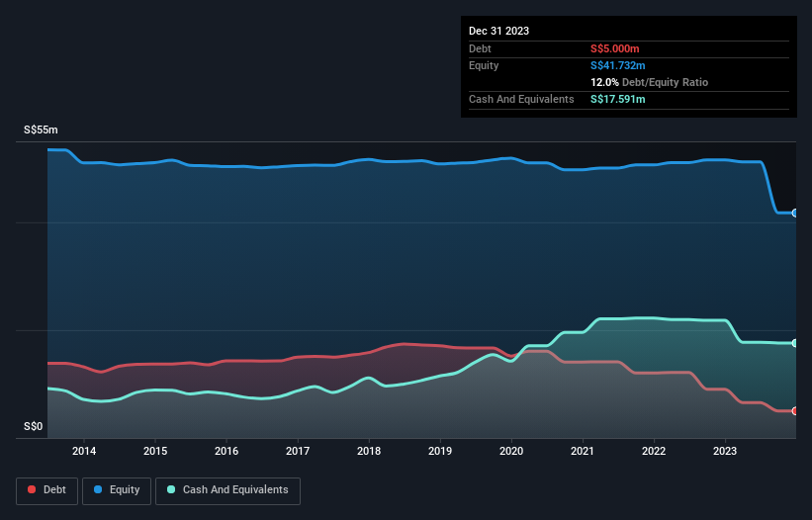Toggle the Equity series legend button

click(117, 490)
